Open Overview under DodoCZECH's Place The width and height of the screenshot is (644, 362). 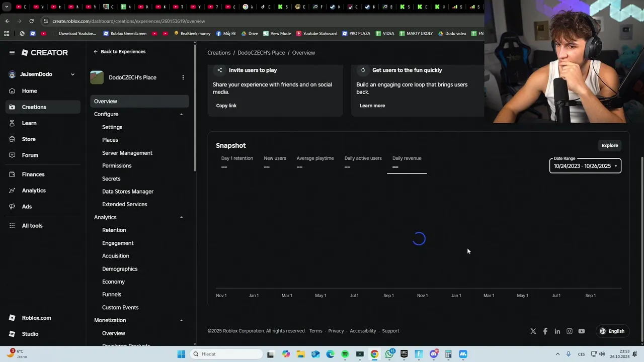click(x=140, y=102)
